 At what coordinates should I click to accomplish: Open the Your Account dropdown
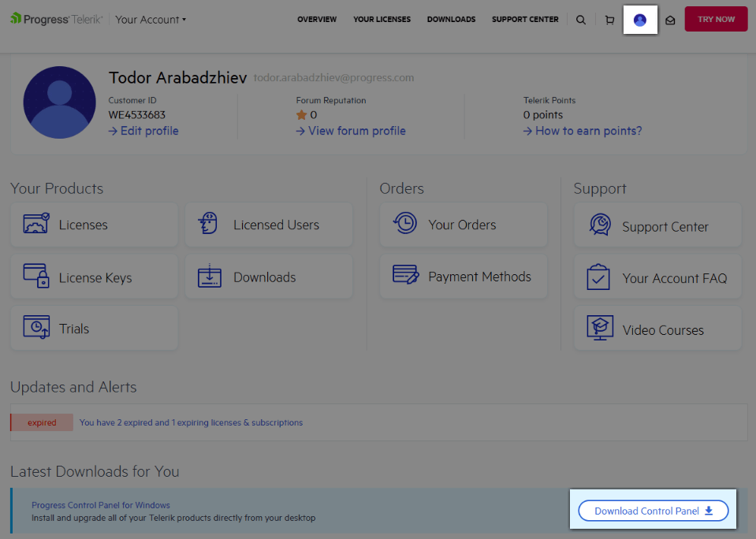pyautogui.click(x=150, y=19)
